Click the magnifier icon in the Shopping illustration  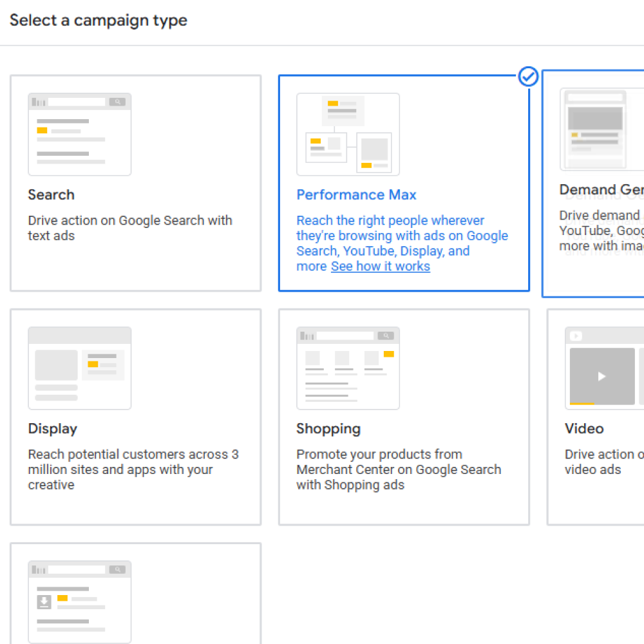coord(386,334)
